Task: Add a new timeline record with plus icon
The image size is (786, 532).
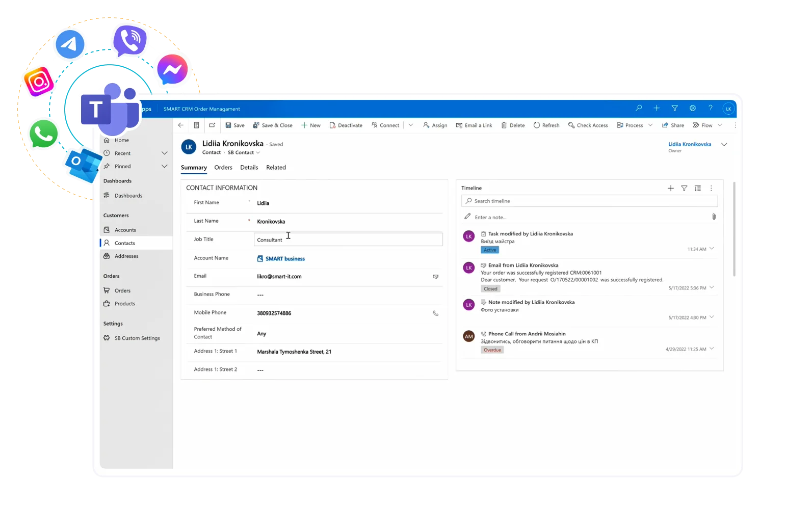Action: 670,188
